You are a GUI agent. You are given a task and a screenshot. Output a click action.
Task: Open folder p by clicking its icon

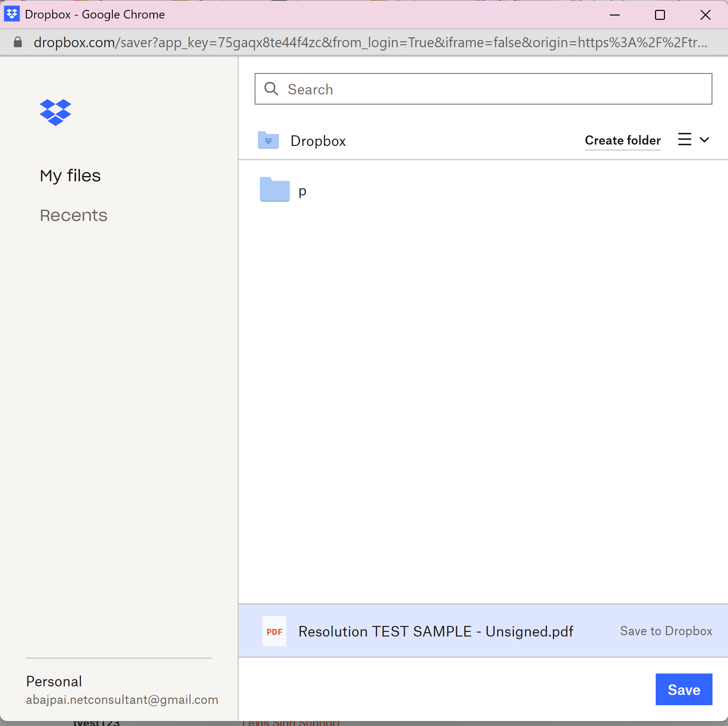click(x=274, y=190)
